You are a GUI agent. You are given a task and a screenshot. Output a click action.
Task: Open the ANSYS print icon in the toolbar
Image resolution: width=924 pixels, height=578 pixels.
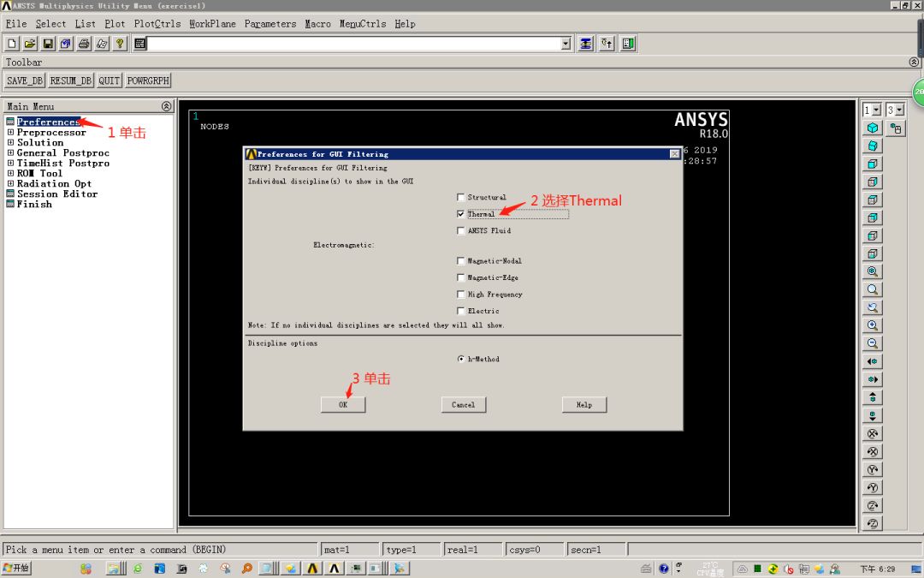[82, 43]
